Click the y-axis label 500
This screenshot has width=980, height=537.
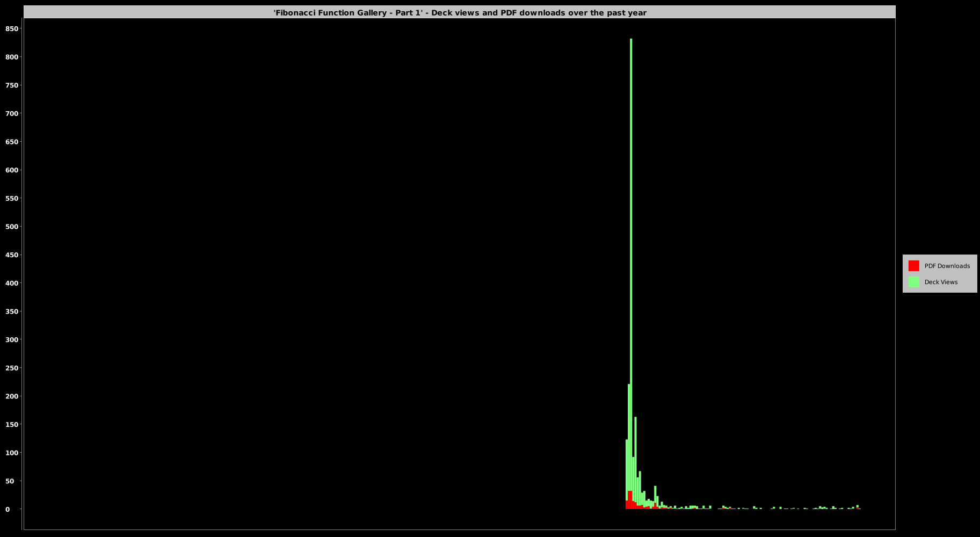(x=12, y=227)
